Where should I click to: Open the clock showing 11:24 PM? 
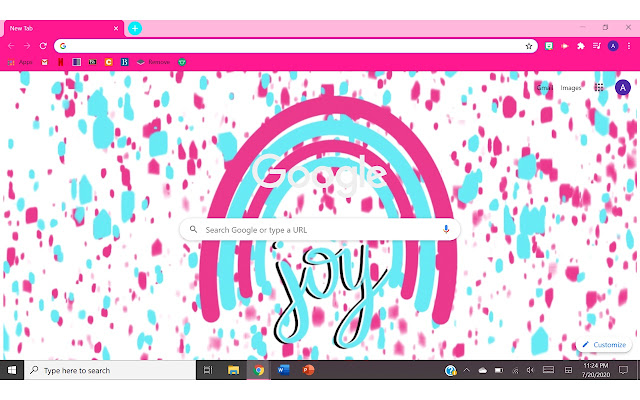point(596,370)
